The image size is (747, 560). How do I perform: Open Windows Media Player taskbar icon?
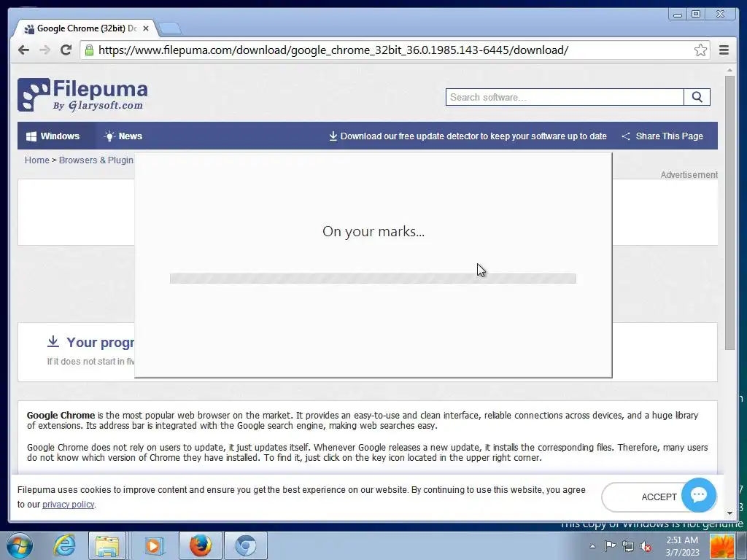(153, 545)
